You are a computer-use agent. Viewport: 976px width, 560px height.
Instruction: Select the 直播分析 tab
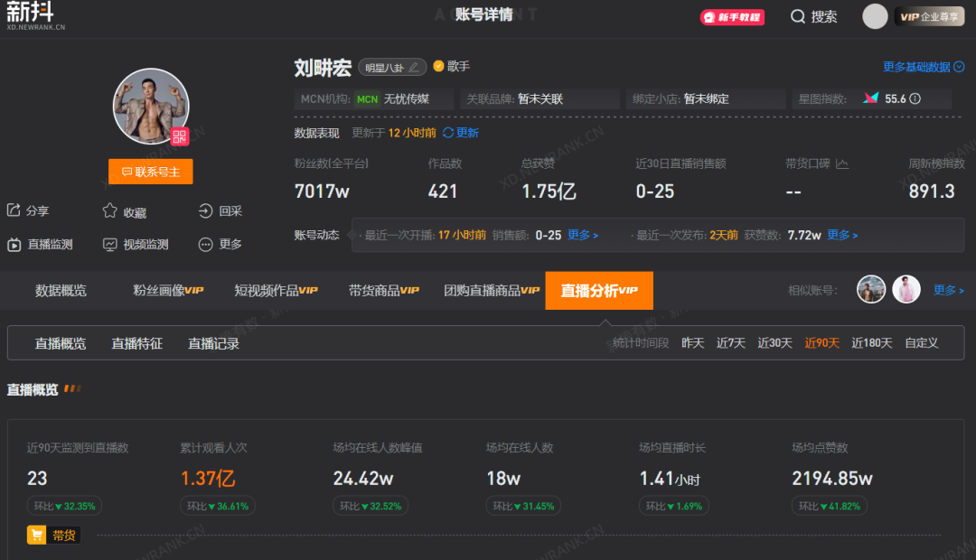point(599,291)
